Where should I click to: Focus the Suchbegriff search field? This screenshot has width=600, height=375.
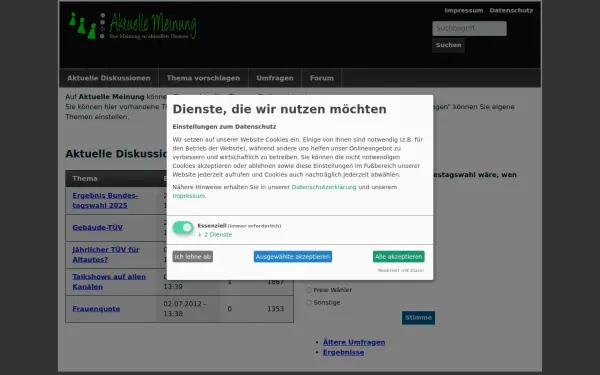coord(470,28)
